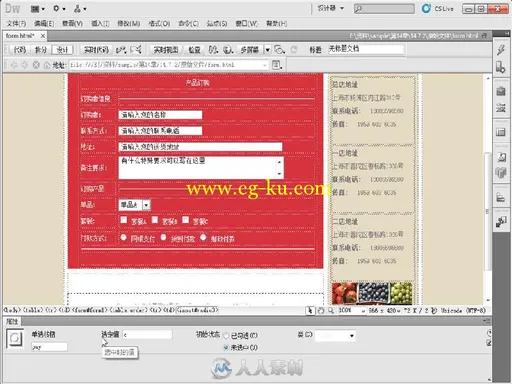Toggle the Live View button

(166, 50)
